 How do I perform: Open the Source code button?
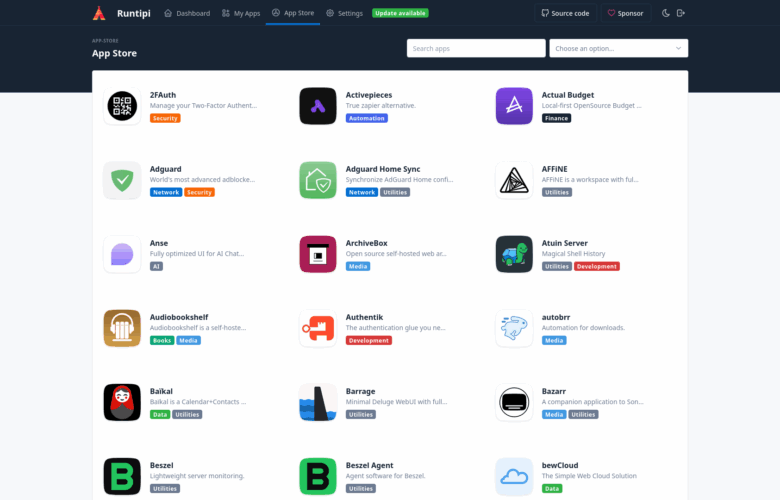tap(565, 13)
